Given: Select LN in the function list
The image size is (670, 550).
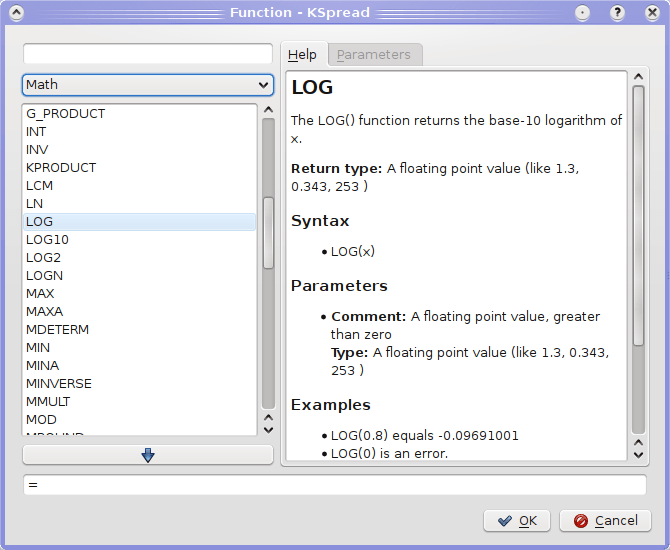Looking at the screenshot, I should tap(139, 203).
